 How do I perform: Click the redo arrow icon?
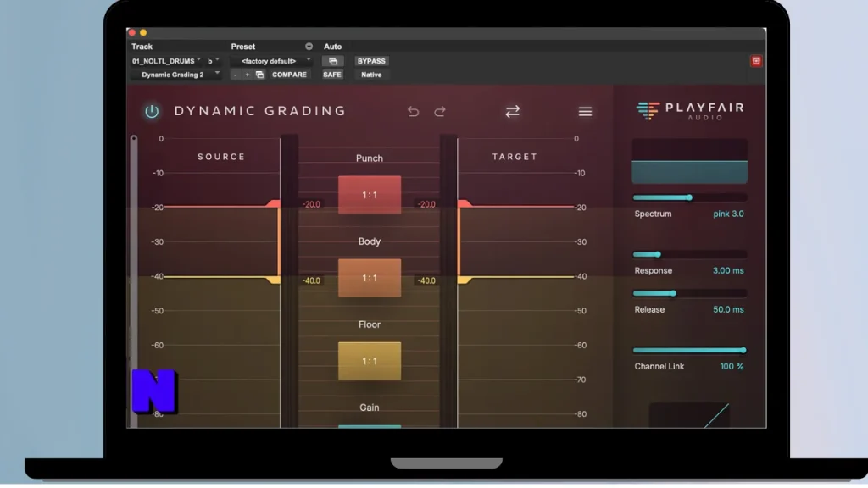pos(440,111)
